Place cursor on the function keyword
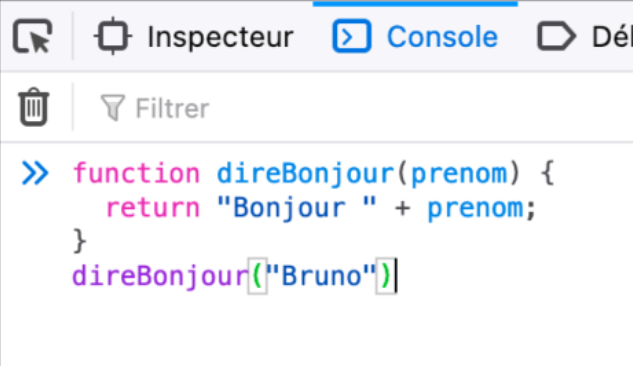The height and width of the screenshot is (366, 633). [x=136, y=174]
